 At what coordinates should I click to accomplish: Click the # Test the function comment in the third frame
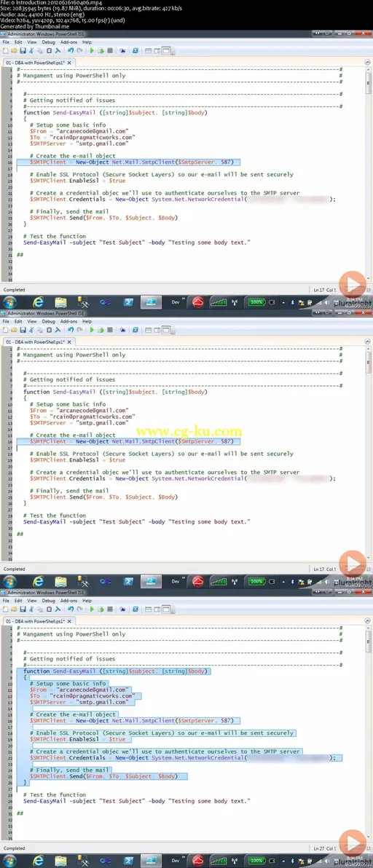pyautogui.click(x=55, y=795)
